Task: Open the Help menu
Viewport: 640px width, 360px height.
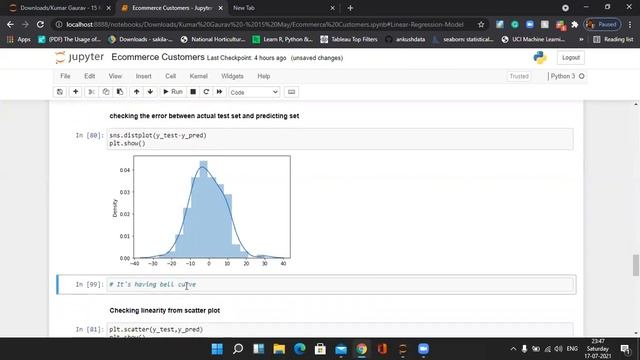Action: tap(264, 76)
